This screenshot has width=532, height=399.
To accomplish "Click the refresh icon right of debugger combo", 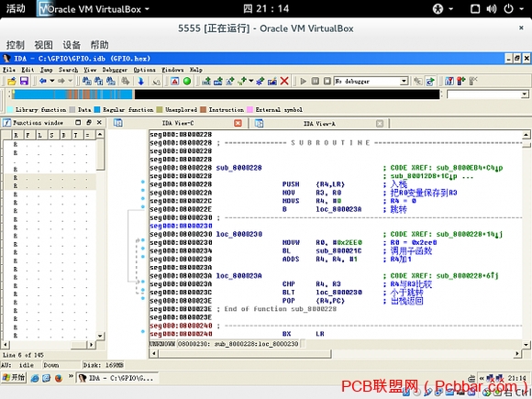I will [x=430, y=81].
